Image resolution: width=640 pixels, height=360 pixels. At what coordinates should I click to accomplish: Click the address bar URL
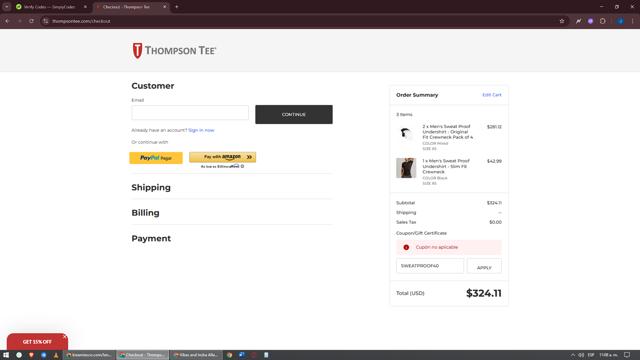[x=81, y=21]
